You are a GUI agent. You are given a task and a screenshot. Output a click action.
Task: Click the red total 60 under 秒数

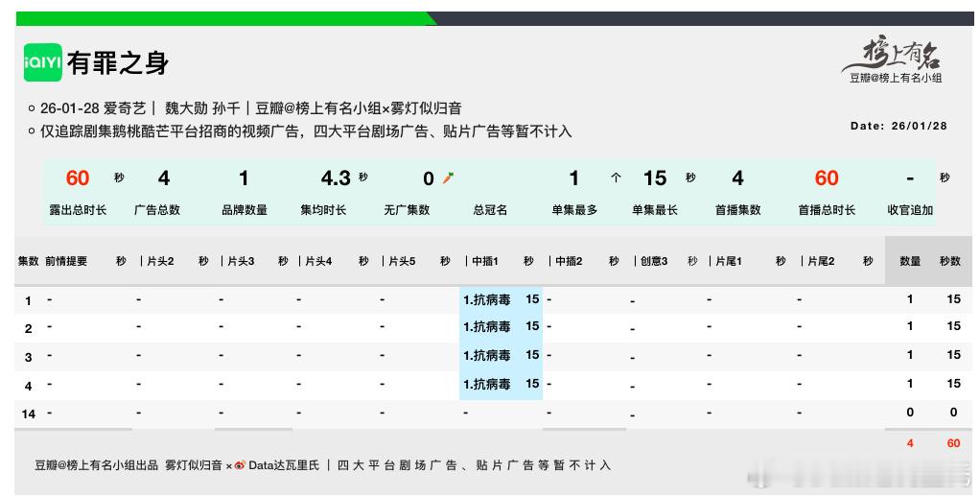(953, 442)
